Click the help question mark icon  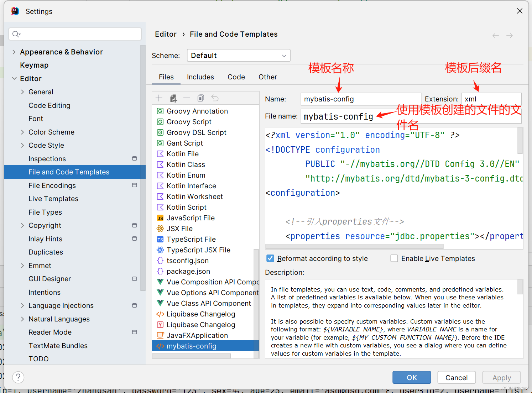[18, 377]
